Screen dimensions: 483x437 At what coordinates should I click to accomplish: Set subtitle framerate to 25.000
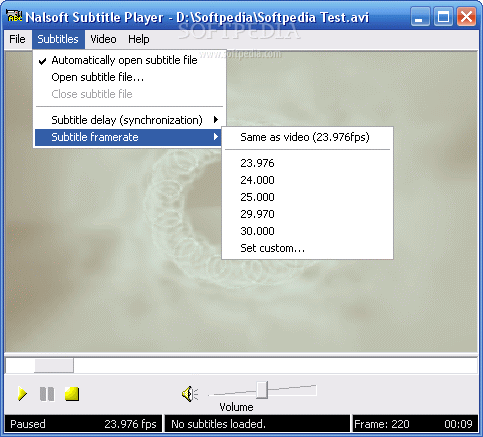(x=307, y=197)
